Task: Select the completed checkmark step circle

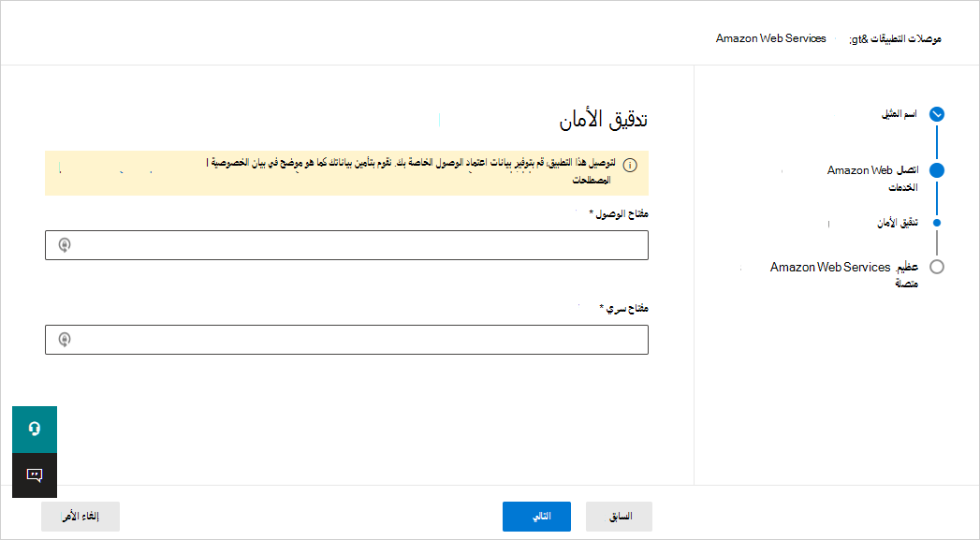Action: pos(937,114)
